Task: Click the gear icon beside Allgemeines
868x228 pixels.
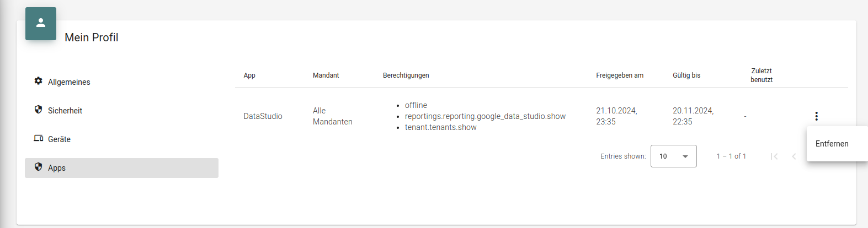Action: coord(38,81)
